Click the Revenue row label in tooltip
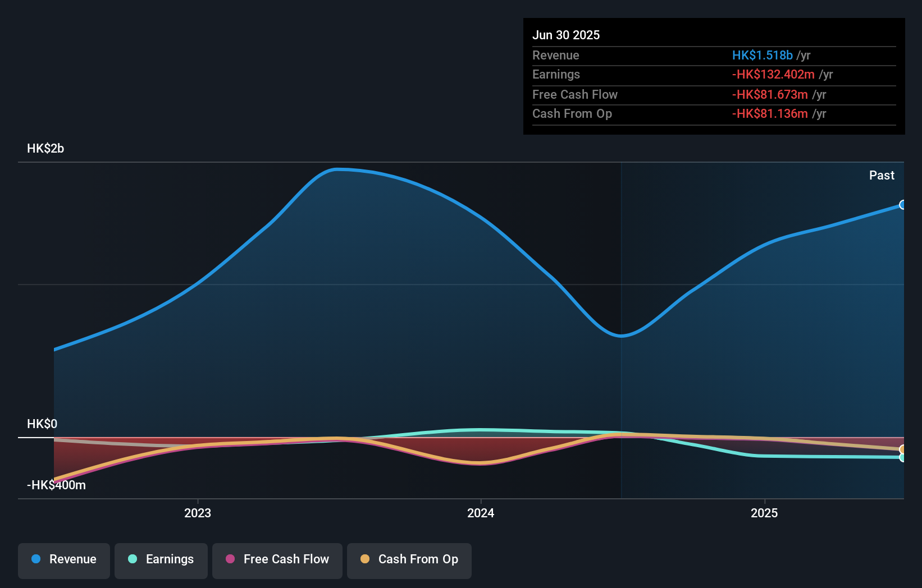 (x=556, y=55)
